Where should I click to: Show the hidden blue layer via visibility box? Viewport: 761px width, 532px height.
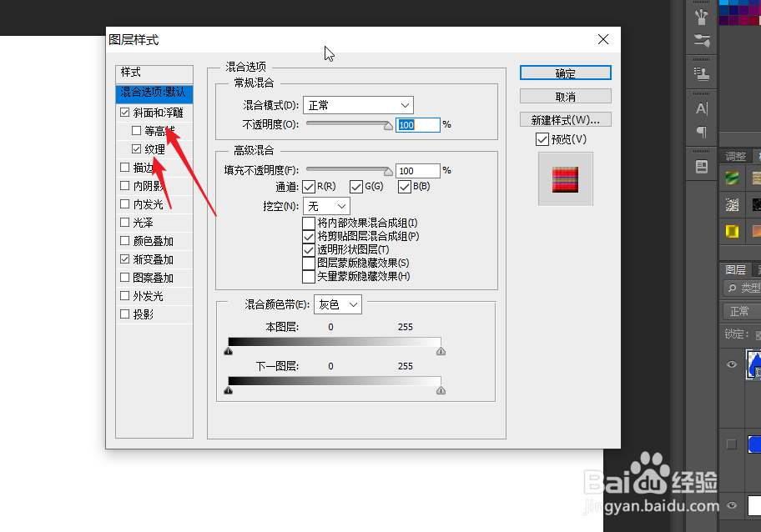[x=732, y=444]
